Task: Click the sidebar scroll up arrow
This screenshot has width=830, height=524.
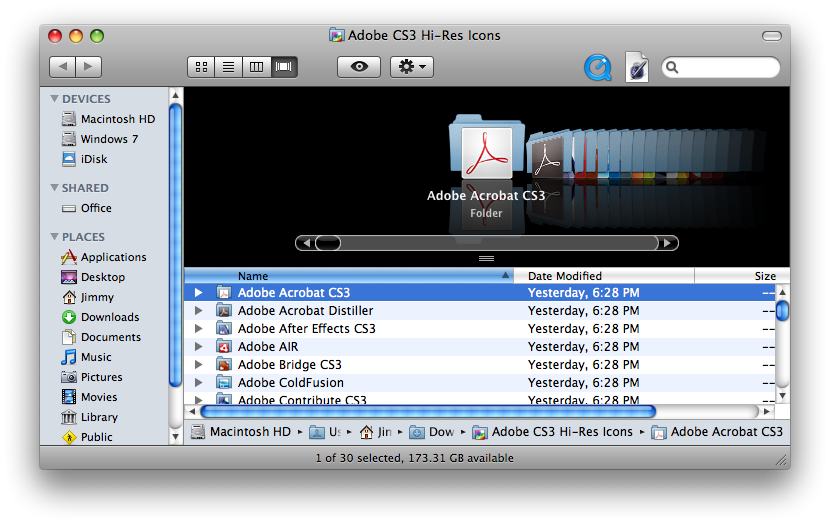Action: [x=176, y=96]
